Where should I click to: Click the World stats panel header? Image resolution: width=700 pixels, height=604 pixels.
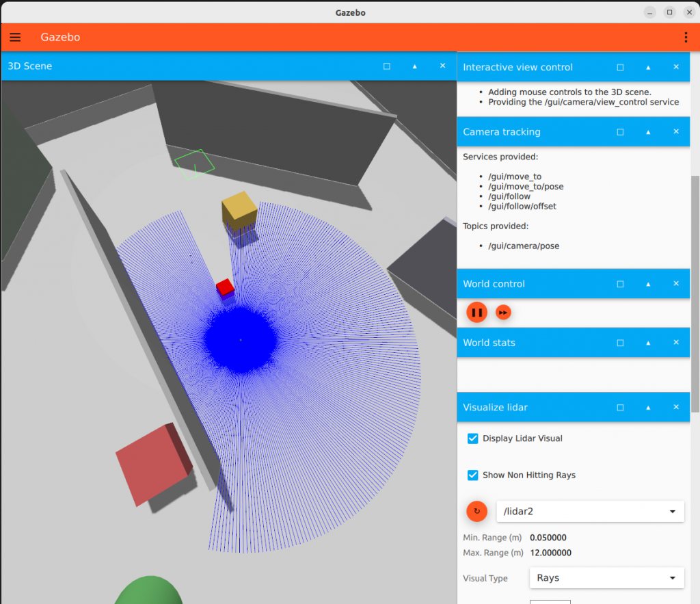click(x=533, y=343)
